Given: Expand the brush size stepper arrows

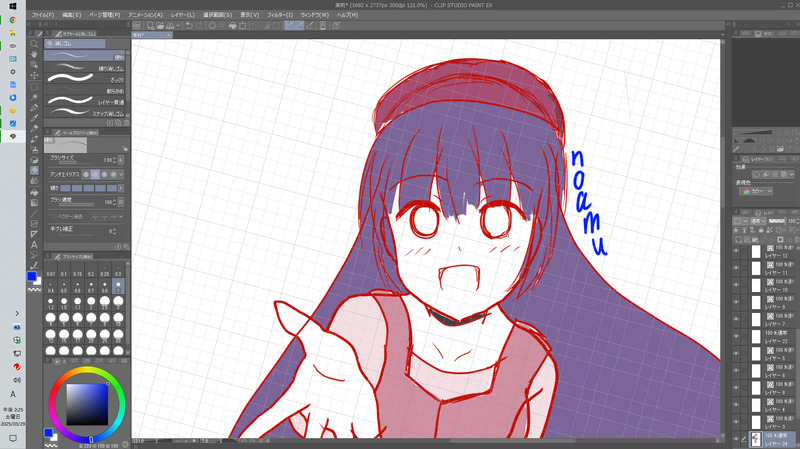Looking at the screenshot, I should (114, 160).
